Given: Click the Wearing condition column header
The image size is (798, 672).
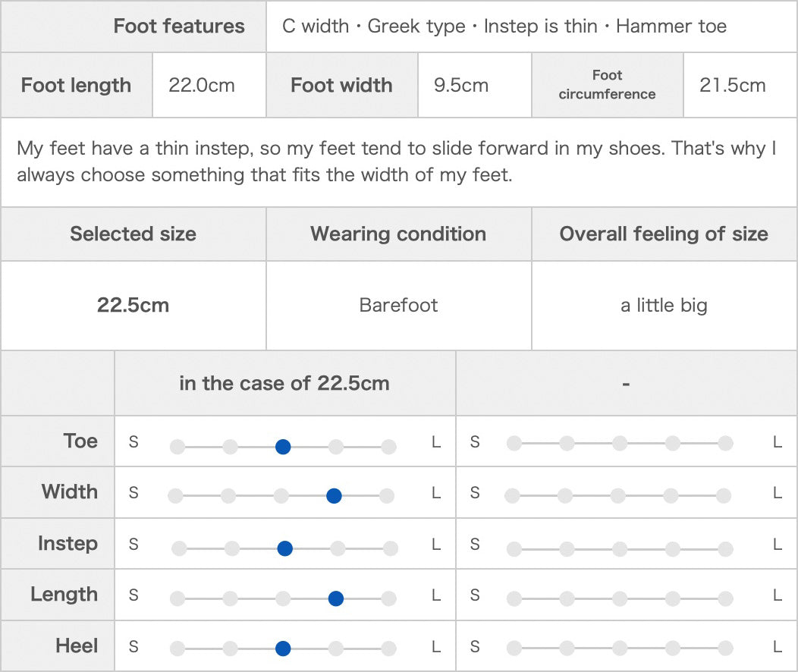Looking at the screenshot, I should (x=398, y=234).
